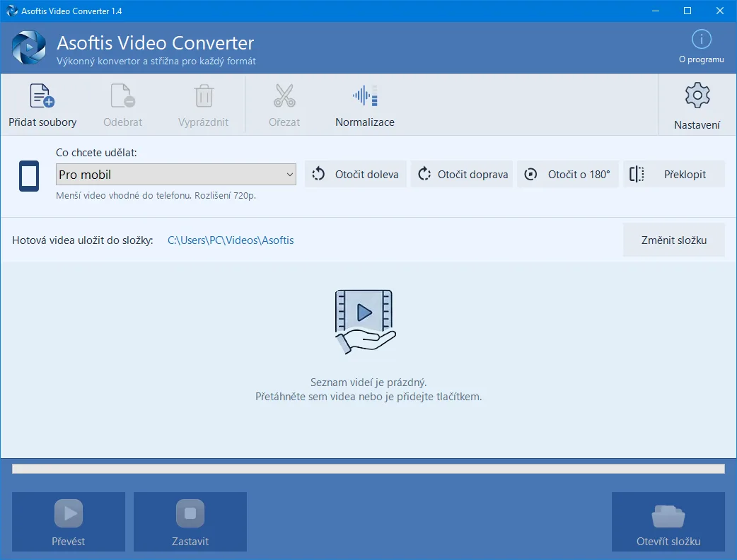The height and width of the screenshot is (560, 737).
Task: Click the Zastavit stop button
Action: tap(190, 522)
